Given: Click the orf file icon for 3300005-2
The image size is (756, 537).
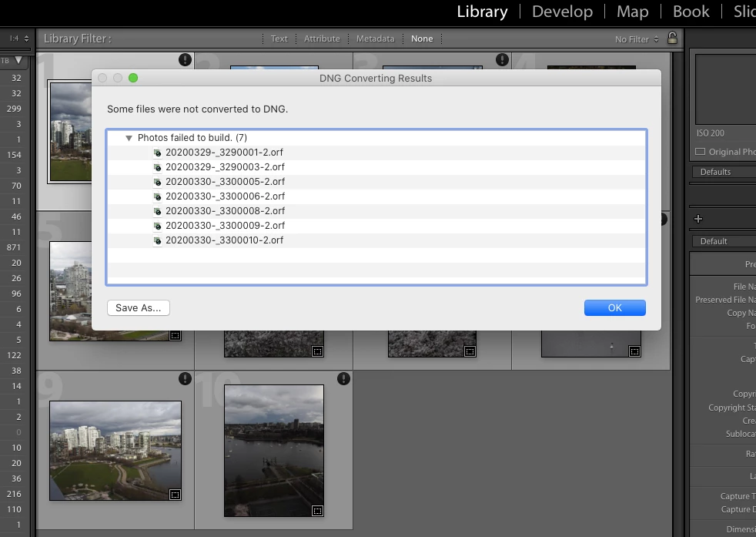Looking at the screenshot, I should coord(157,182).
